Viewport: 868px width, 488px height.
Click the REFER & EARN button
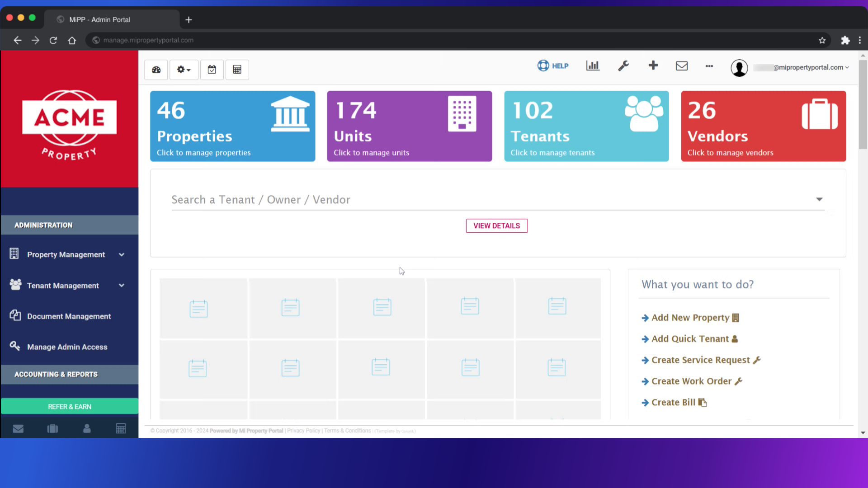pyautogui.click(x=69, y=406)
